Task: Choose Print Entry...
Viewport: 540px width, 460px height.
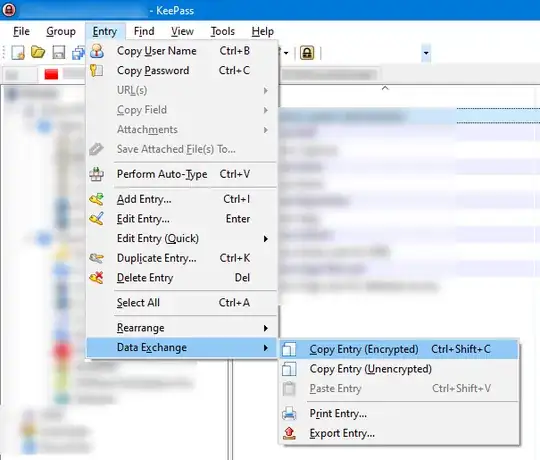Action: click(399, 414)
